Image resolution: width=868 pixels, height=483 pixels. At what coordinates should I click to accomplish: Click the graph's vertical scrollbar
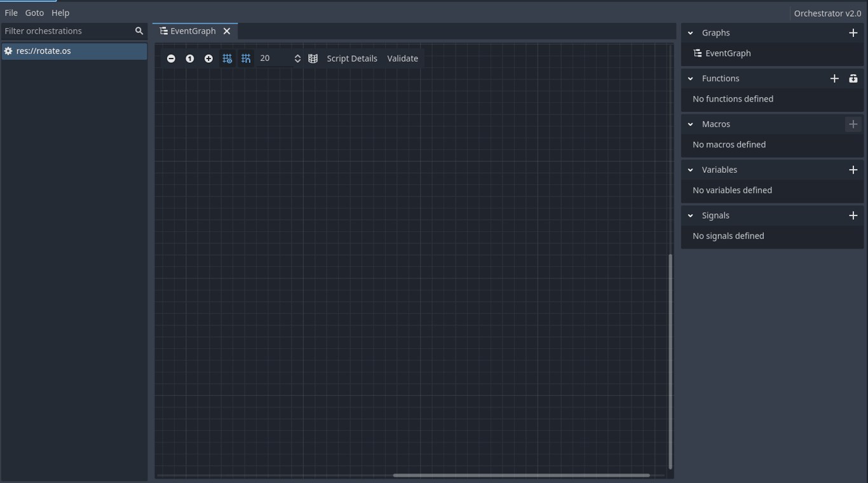pos(670,362)
